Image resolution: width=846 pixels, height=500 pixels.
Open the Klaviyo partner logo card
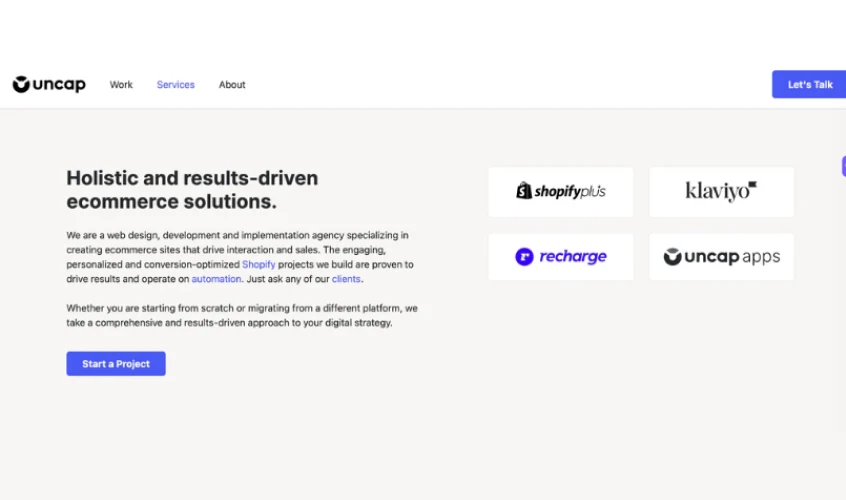click(721, 192)
